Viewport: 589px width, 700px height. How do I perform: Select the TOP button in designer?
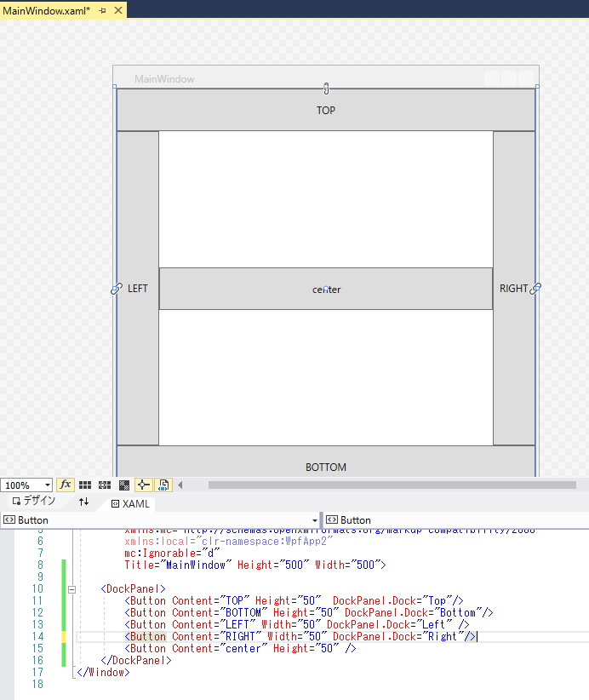326,110
